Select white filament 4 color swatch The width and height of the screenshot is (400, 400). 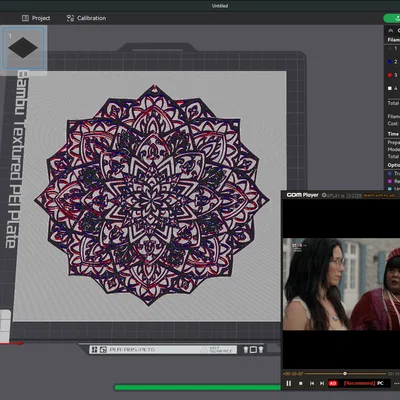coord(390,88)
